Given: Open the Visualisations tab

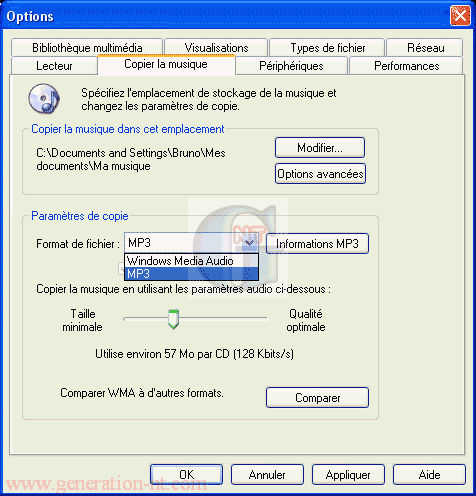Looking at the screenshot, I should [x=216, y=48].
